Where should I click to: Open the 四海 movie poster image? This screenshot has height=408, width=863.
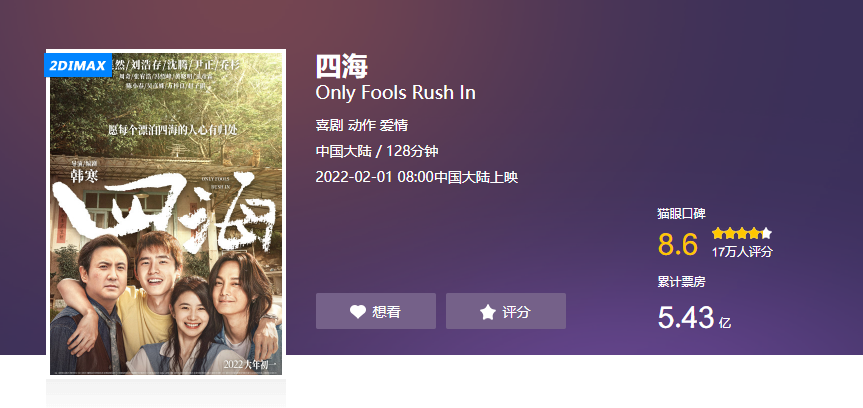coord(166,214)
